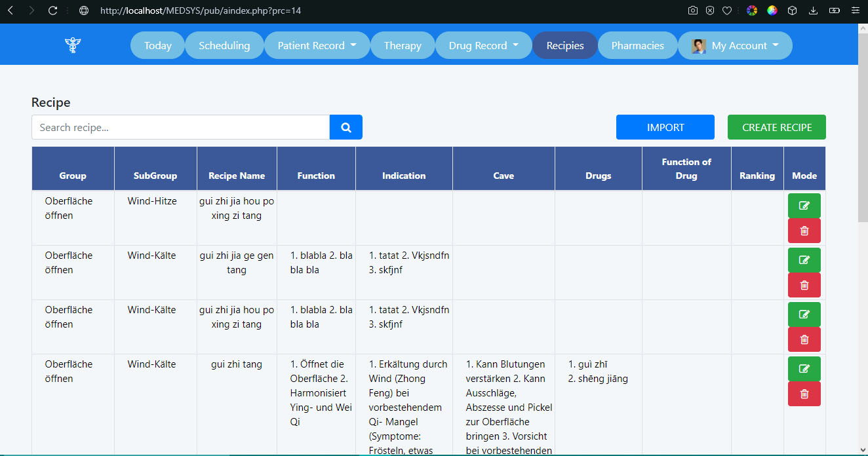This screenshot has width=868, height=456.
Task: Switch to the Therapy tab
Action: [403, 45]
